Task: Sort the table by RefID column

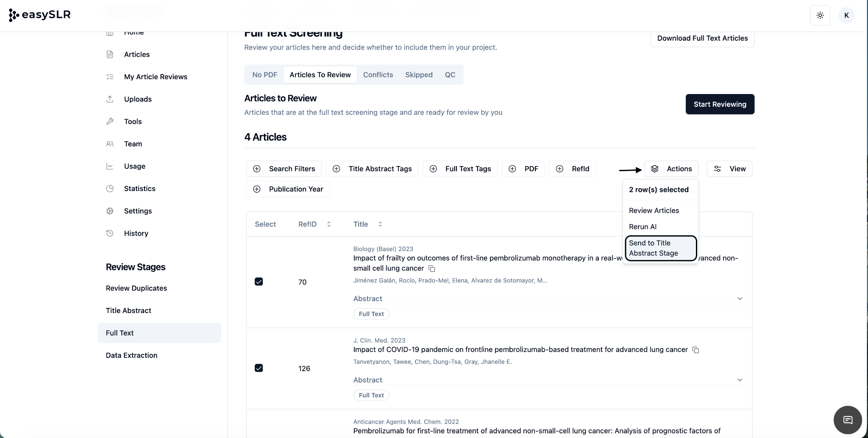Action: tap(329, 224)
